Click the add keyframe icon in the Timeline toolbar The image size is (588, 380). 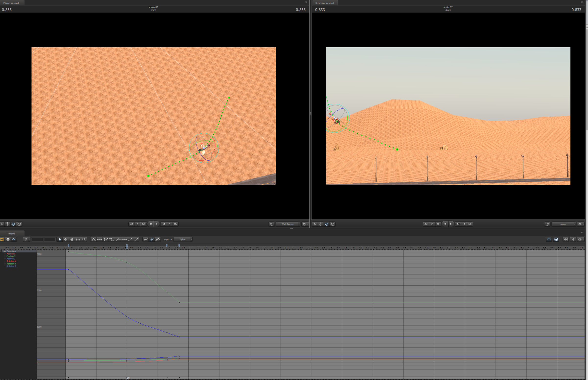click(26, 239)
